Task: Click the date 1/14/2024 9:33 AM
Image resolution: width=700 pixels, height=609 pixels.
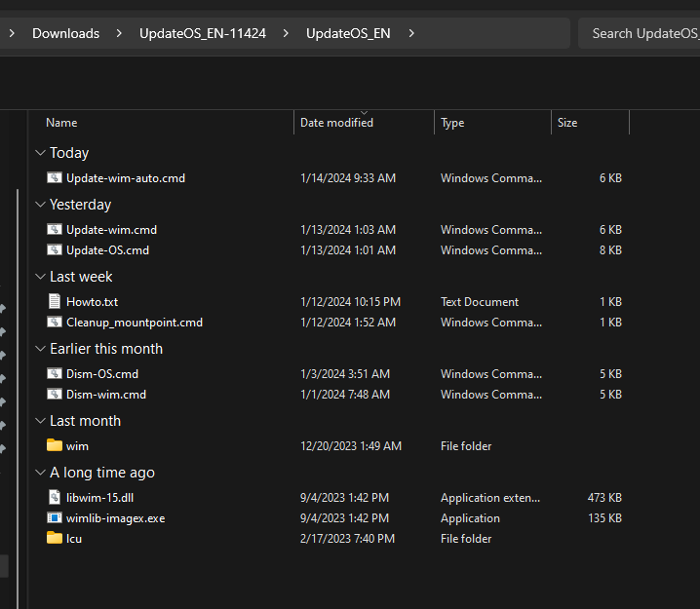Action: coord(348,178)
